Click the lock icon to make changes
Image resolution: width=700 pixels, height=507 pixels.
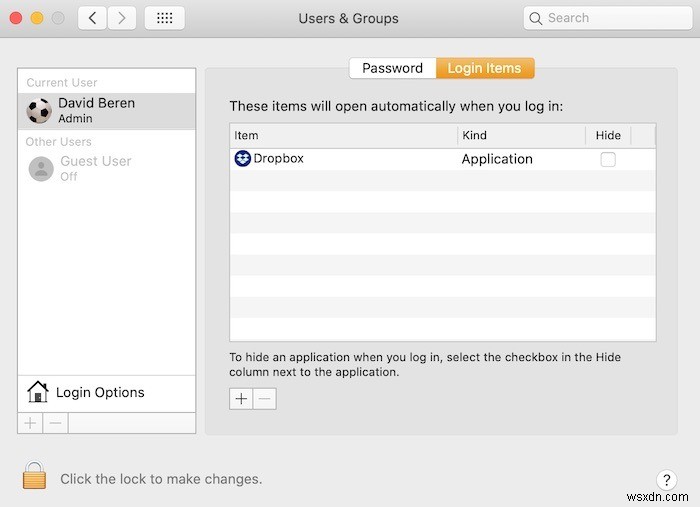(x=35, y=477)
